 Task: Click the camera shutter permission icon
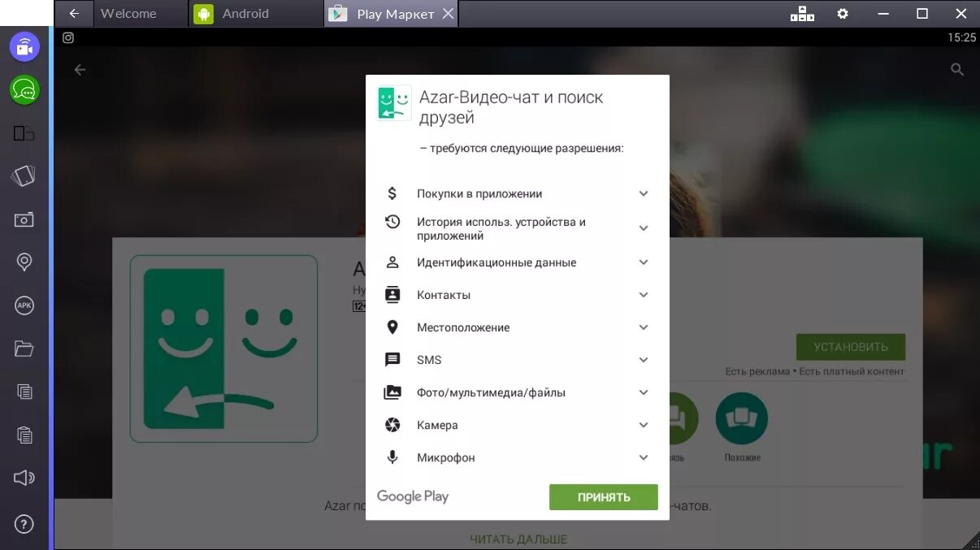click(x=392, y=425)
